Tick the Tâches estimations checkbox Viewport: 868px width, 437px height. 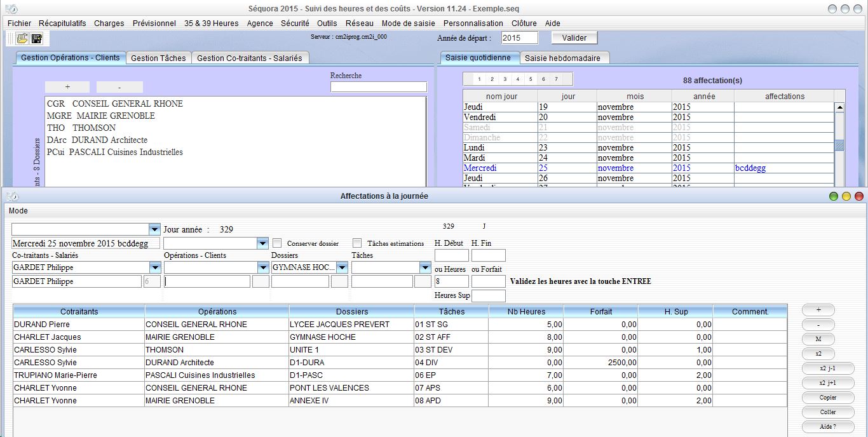357,243
